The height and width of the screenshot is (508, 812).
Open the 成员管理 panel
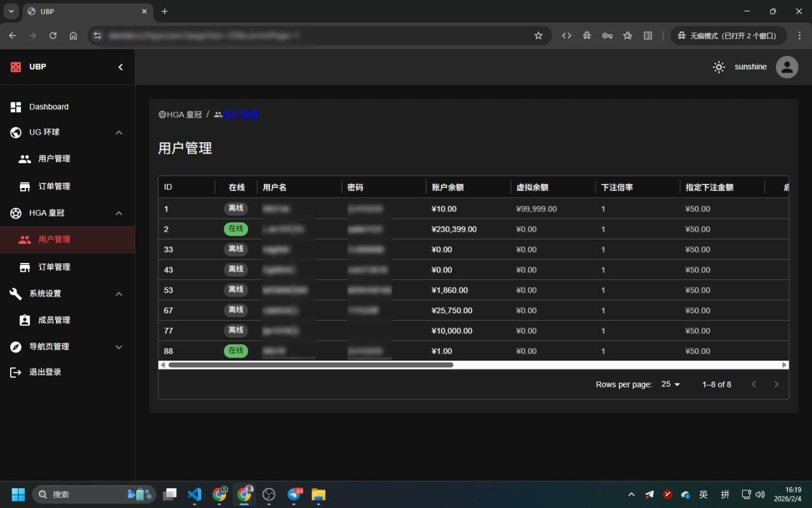(x=53, y=320)
